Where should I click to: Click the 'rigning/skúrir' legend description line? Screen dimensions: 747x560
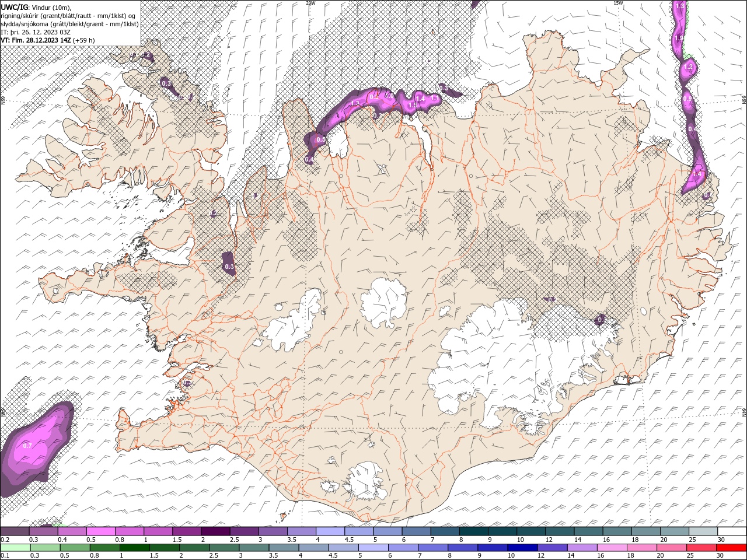(x=68, y=16)
